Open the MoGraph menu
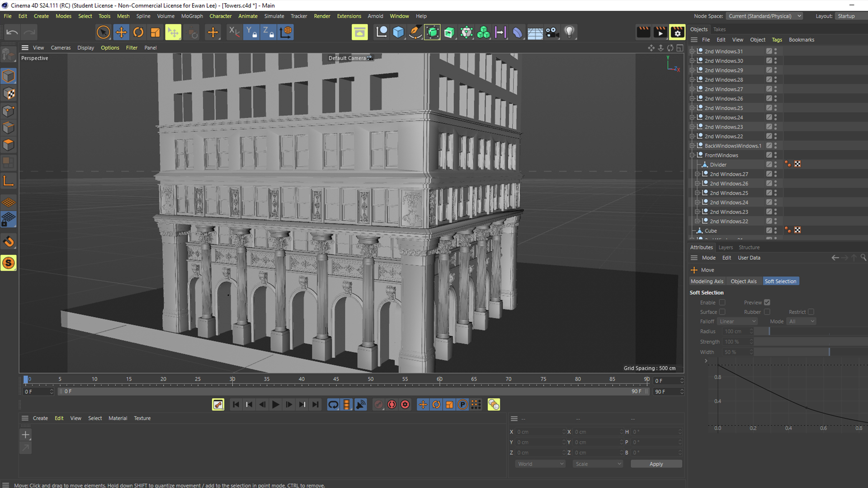 coord(192,16)
